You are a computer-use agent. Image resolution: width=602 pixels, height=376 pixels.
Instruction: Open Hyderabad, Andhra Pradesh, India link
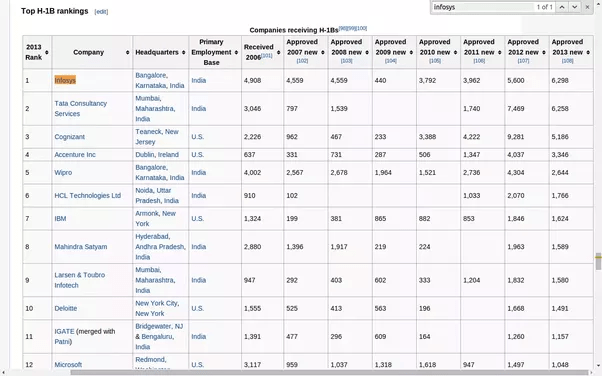pyautogui.click(x=160, y=247)
